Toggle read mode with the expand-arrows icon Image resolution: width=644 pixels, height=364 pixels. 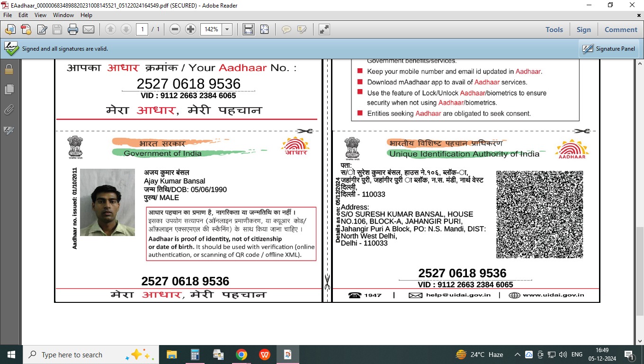pos(324,29)
